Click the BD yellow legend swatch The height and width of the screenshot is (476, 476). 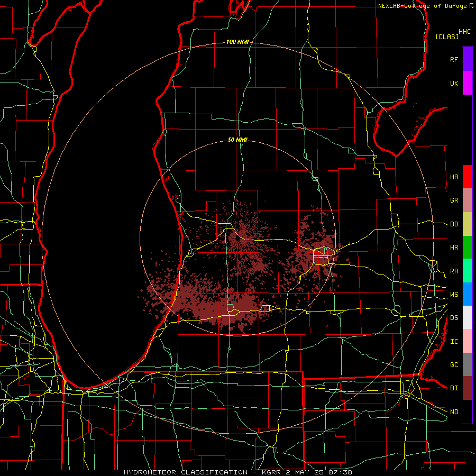(467, 224)
